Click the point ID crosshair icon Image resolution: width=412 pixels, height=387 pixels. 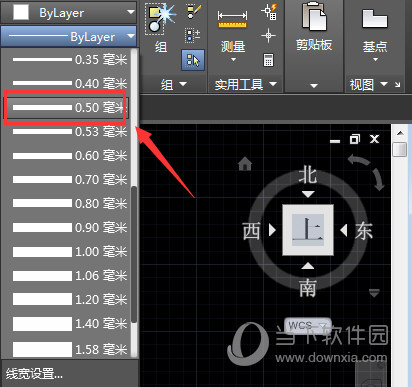click(268, 35)
